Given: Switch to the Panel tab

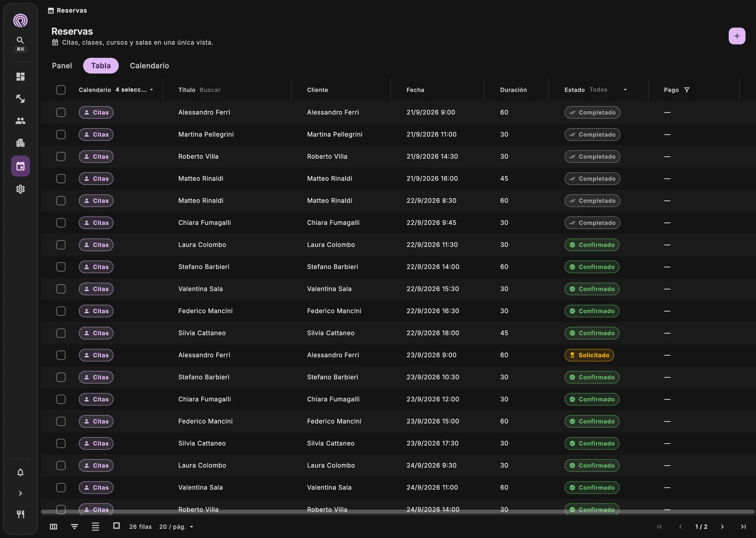Looking at the screenshot, I should [x=62, y=66].
